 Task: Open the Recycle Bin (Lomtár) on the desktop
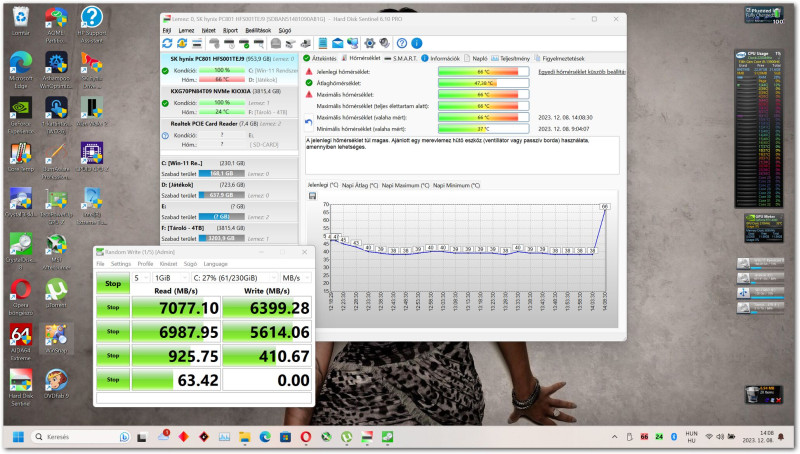pyautogui.click(x=21, y=21)
